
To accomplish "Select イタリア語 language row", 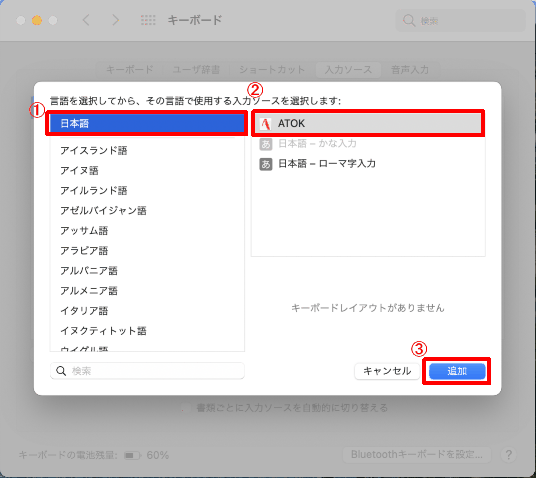I will pyautogui.click(x=147, y=310).
